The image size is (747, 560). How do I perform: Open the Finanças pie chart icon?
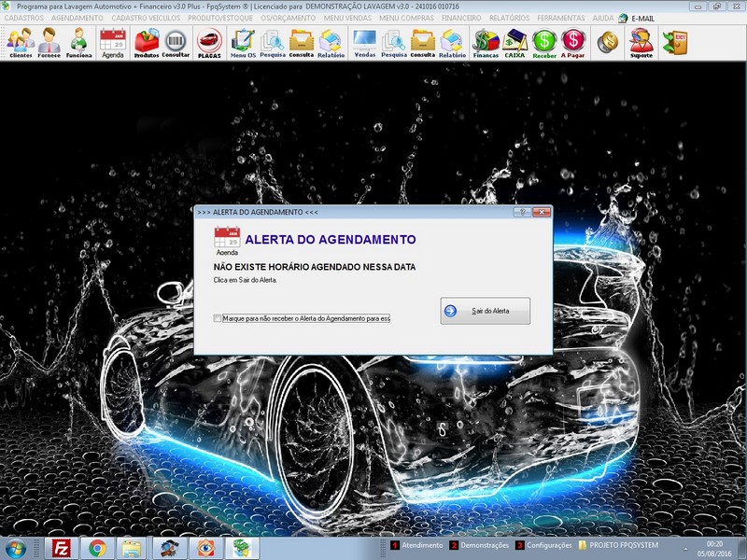pos(486,43)
